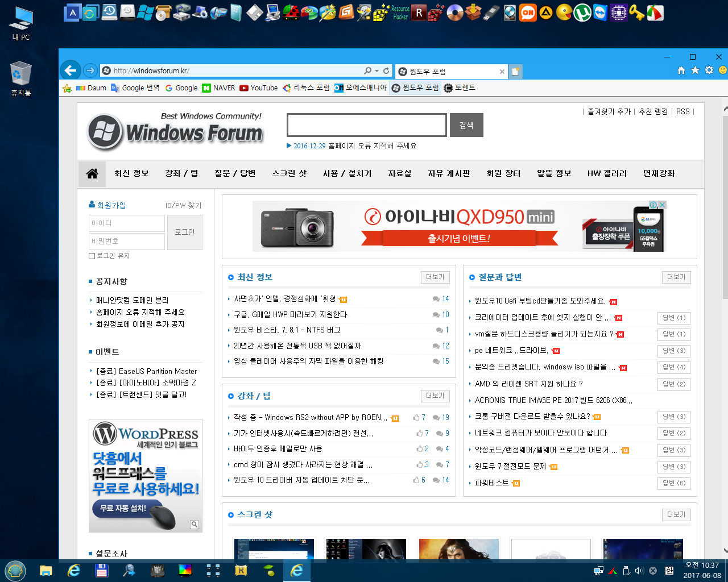Open NAVER bookmark in favorites bar
Screen dimensions: 728x582
(x=219, y=88)
